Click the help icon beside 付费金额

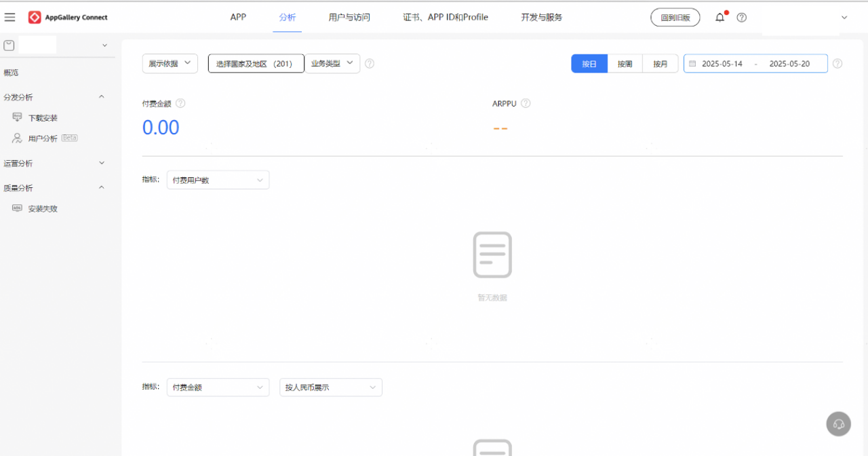[180, 104]
